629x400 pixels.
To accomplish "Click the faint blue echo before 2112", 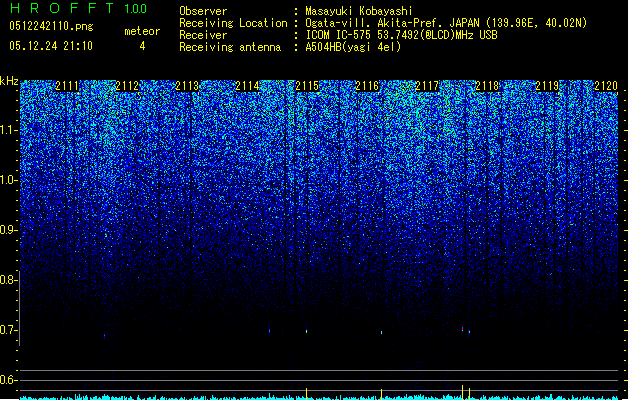I will click(x=105, y=336).
